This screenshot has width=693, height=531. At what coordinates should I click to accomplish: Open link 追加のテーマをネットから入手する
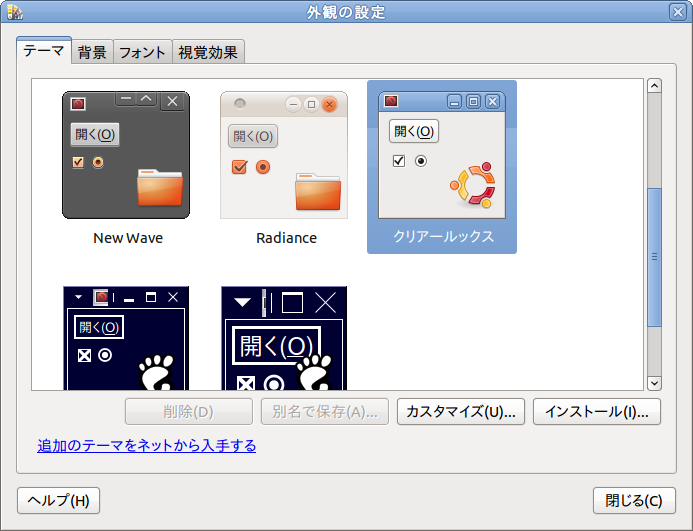(x=147, y=445)
